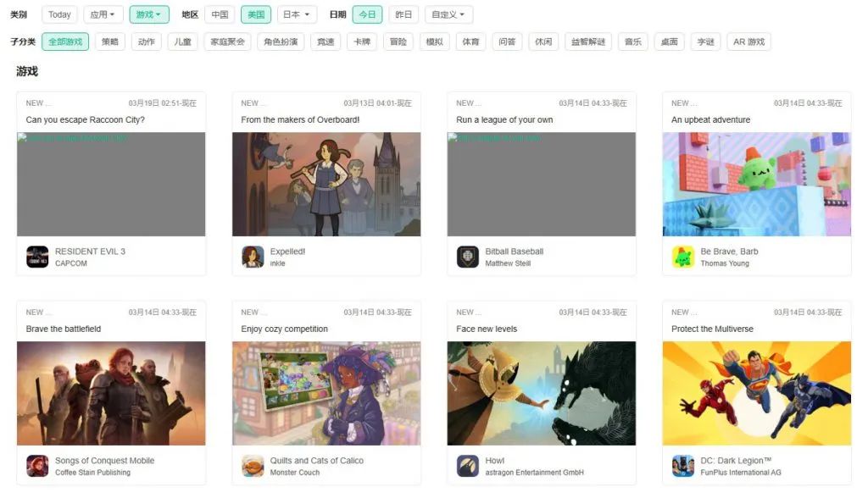
Task: Show the 儿童 subcategory
Action: tap(183, 41)
